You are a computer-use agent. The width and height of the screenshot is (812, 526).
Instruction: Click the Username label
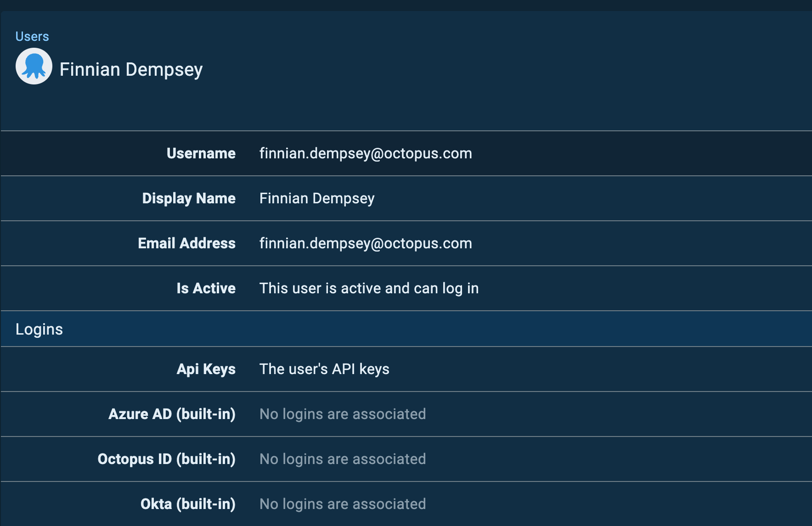(x=201, y=153)
